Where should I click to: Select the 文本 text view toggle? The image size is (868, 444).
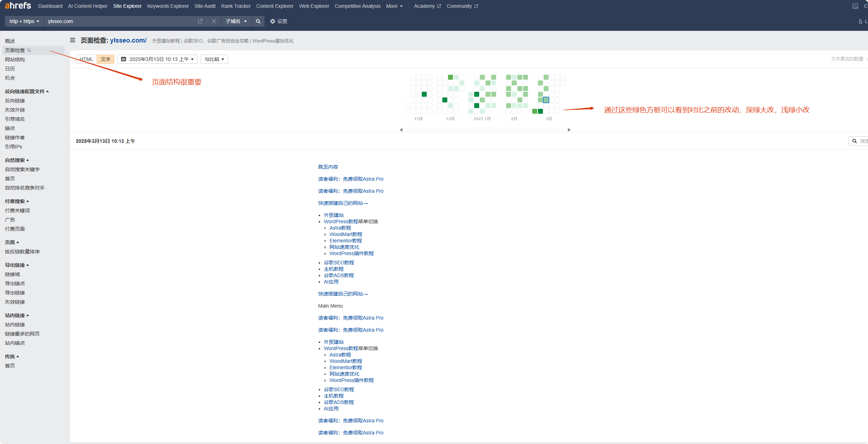click(x=106, y=59)
